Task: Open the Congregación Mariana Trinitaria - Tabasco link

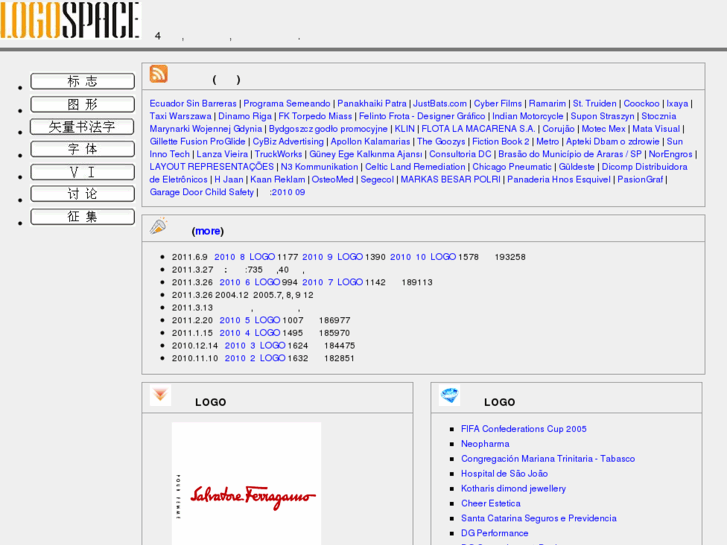Action: (x=548, y=459)
